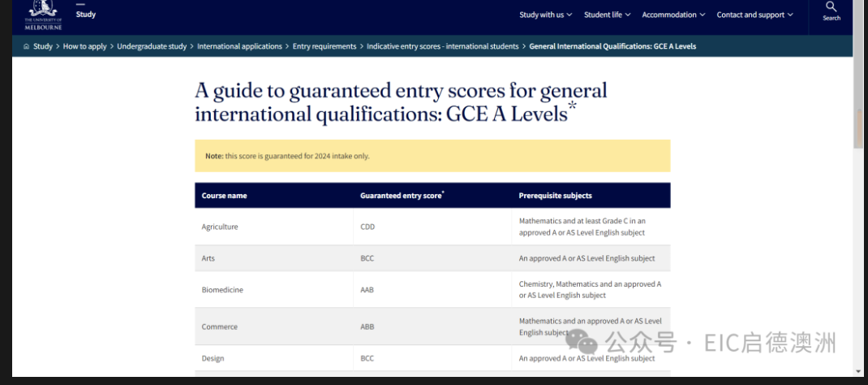Expand the Student life menu
This screenshot has height=385, width=868.
(607, 15)
